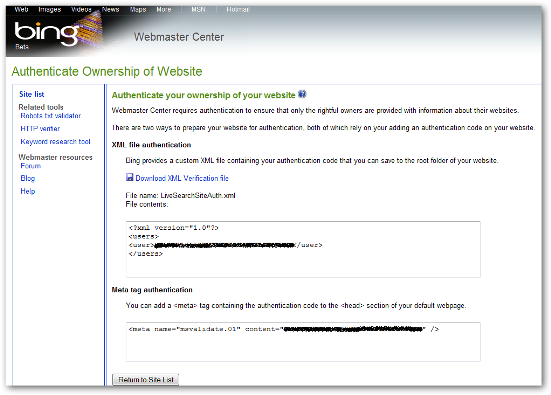
Task: Open the Web search tab
Action: [21, 9]
